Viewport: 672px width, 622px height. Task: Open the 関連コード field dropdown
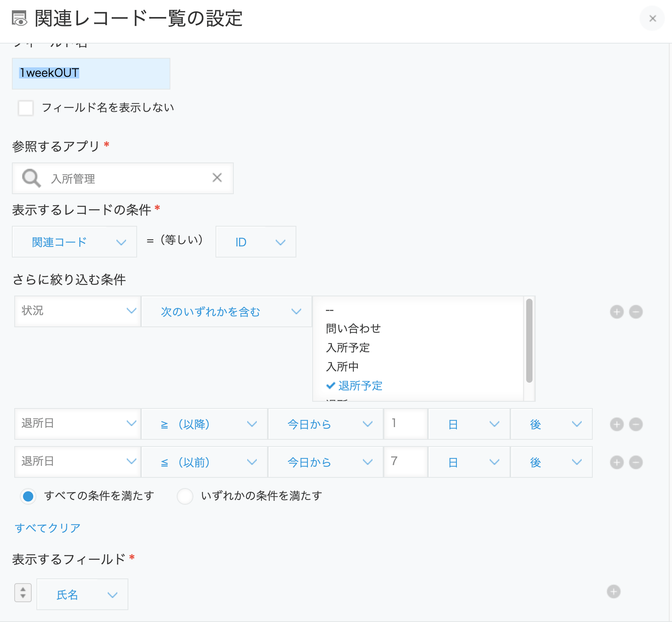pyautogui.click(x=74, y=242)
